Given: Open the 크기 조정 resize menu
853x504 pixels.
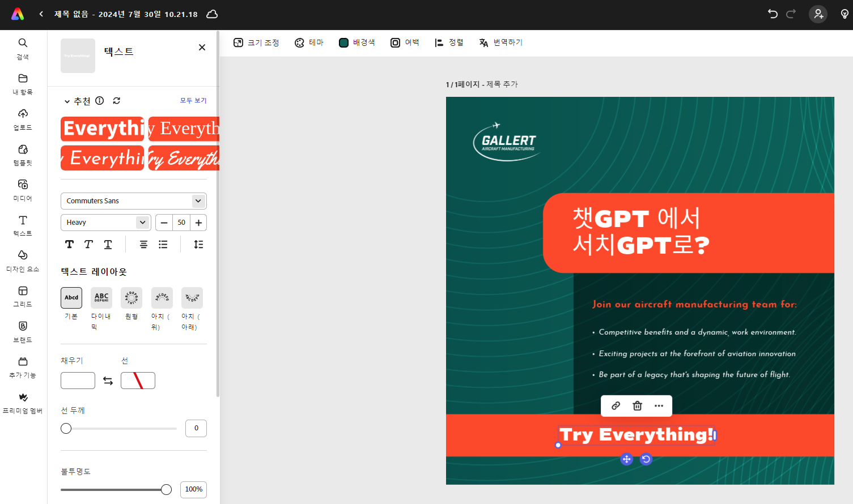Looking at the screenshot, I should (x=256, y=42).
